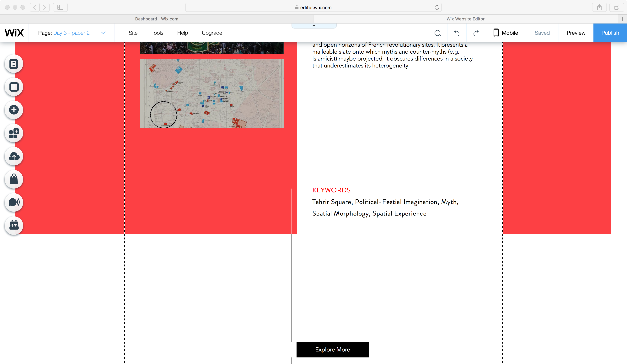Toggle the Safari sidebar button
Image resolution: width=627 pixels, height=364 pixels.
tap(60, 7)
